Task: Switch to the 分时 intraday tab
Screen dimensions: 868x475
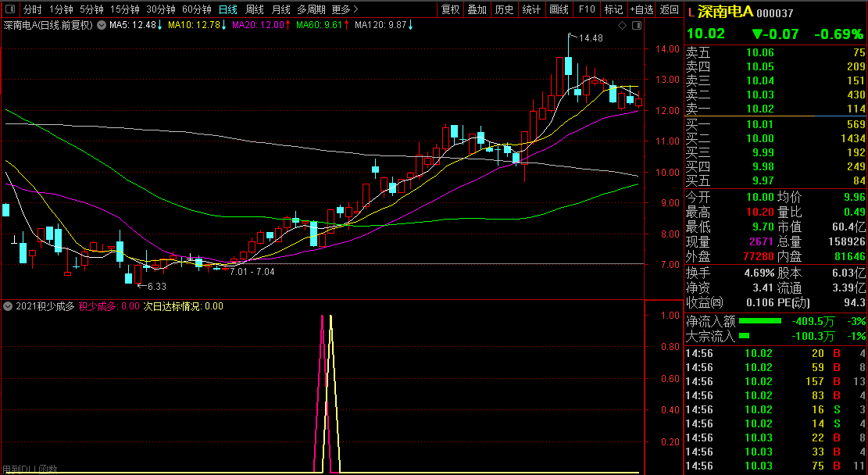Action: pyautogui.click(x=32, y=9)
